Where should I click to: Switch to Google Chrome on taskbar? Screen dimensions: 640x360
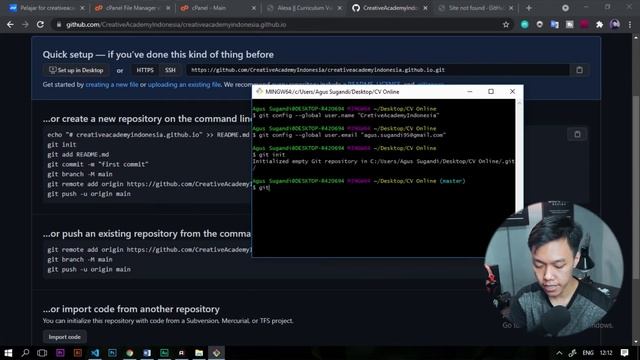click(129, 353)
